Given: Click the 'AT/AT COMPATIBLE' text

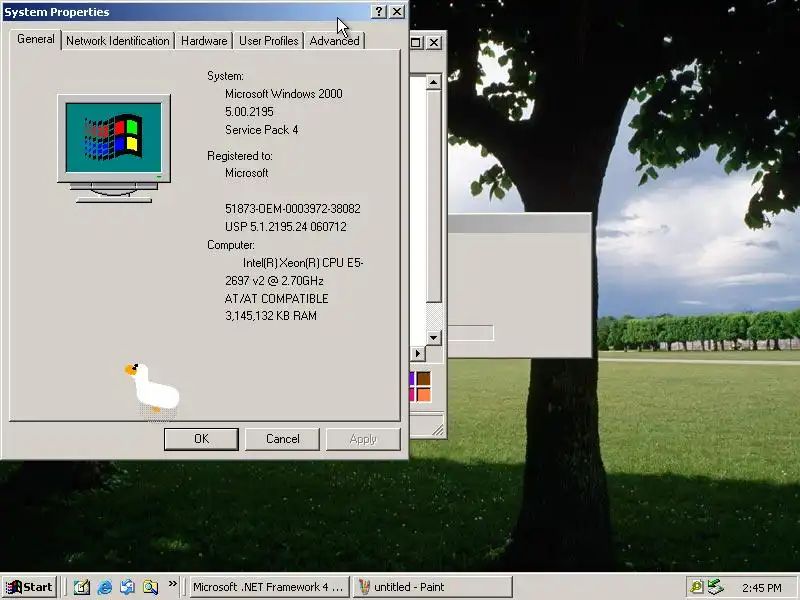Looking at the screenshot, I should click(x=277, y=298).
